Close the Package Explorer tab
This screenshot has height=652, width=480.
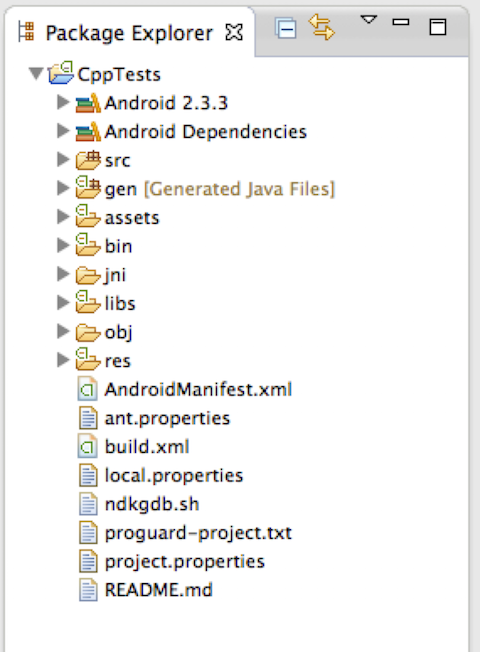point(234,32)
